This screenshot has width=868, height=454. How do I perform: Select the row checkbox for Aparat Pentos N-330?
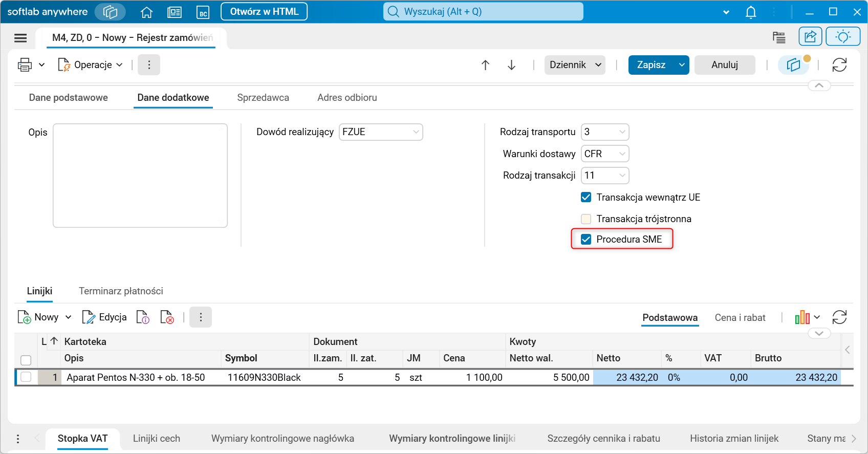pyautogui.click(x=26, y=377)
